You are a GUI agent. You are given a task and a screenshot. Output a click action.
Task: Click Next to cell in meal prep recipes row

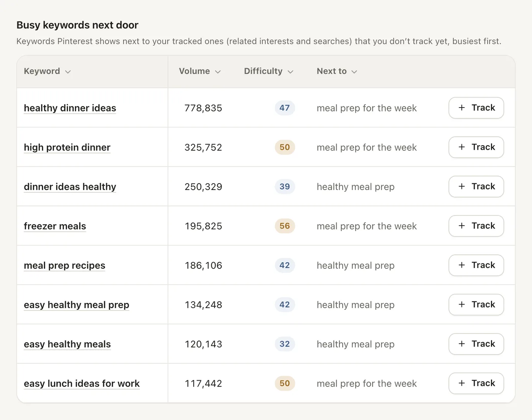[356, 266]
